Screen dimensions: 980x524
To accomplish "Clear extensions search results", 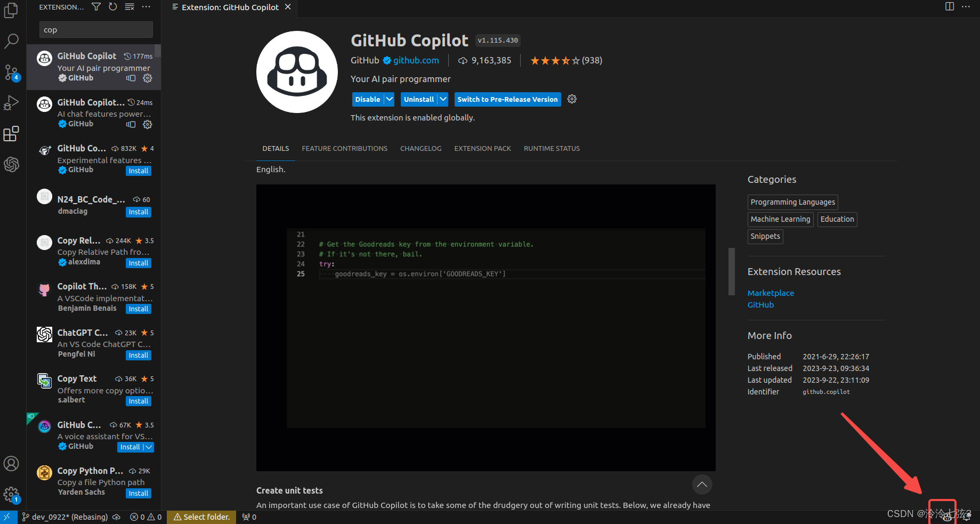I will 129,7.
